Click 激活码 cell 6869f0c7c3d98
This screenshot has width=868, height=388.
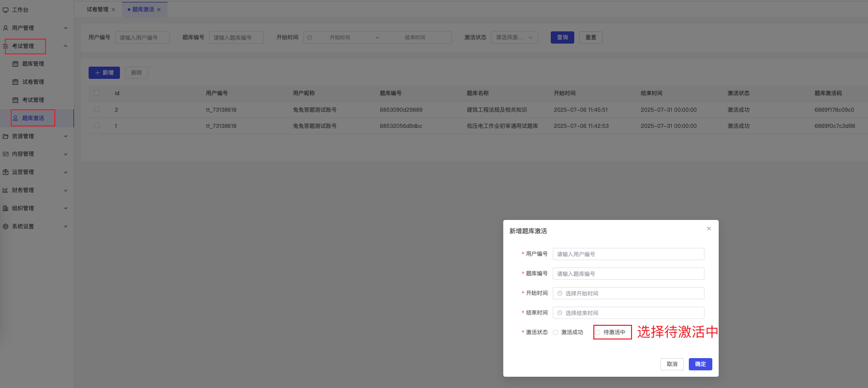835,126
